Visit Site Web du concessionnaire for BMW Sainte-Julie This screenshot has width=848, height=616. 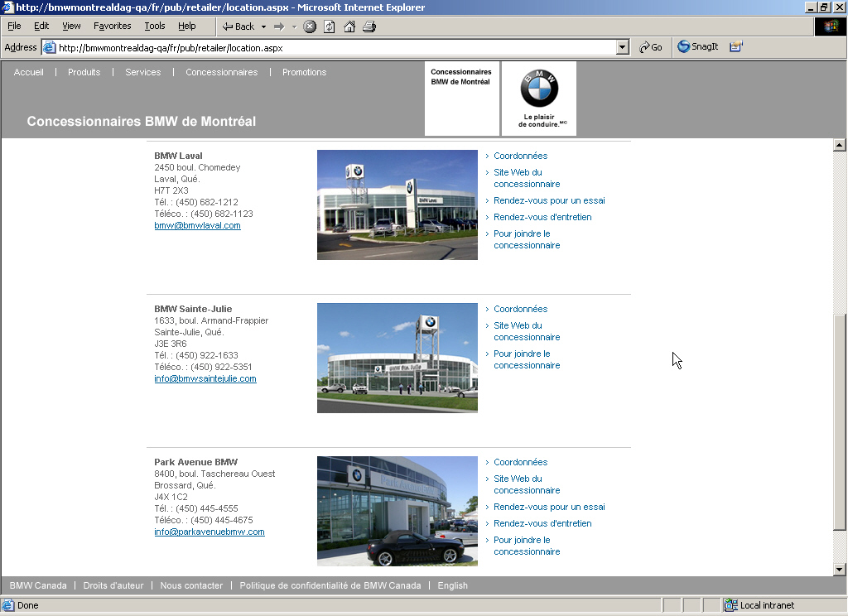click(527, 331)
